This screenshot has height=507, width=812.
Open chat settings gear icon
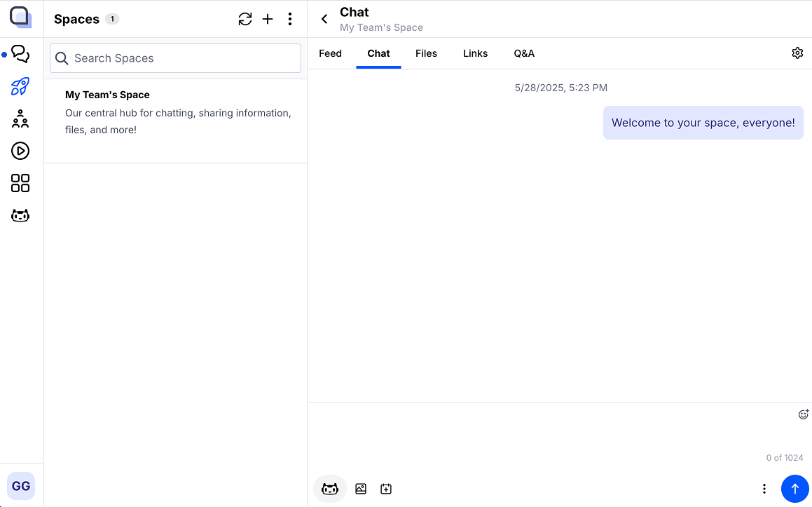pyautogui.click(x=797, y=53)
